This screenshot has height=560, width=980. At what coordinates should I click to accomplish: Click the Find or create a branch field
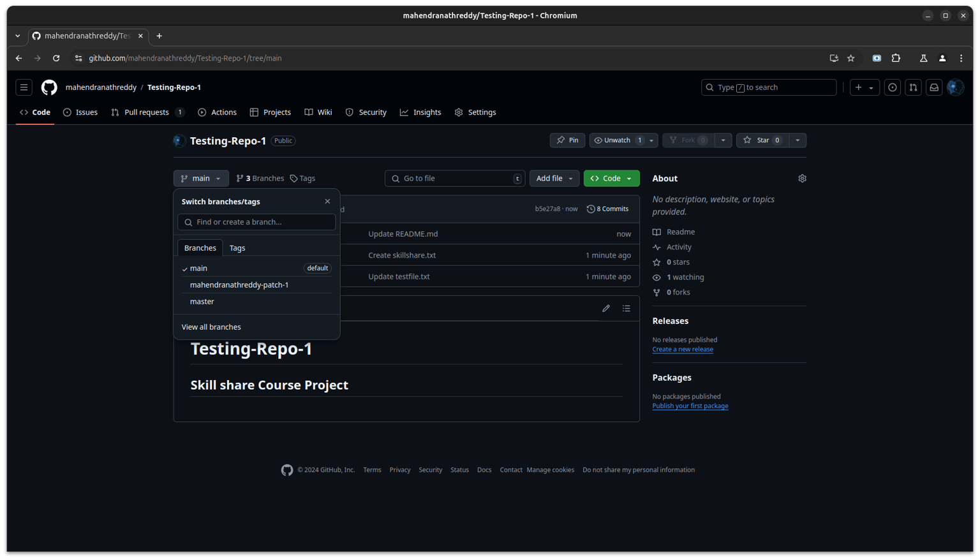pos(256,222)
